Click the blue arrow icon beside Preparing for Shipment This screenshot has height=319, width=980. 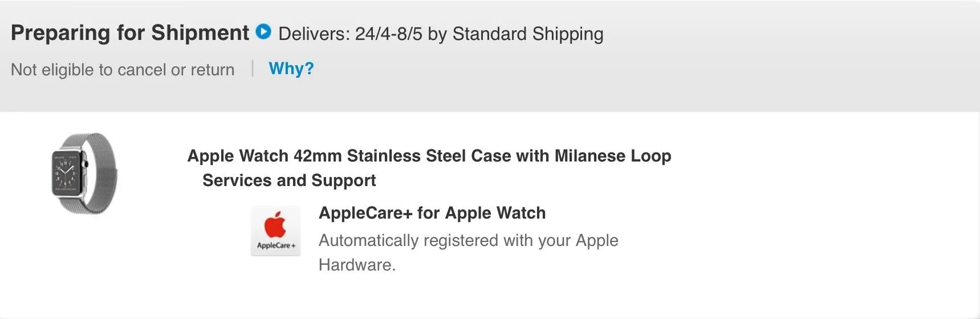[263, 31]
